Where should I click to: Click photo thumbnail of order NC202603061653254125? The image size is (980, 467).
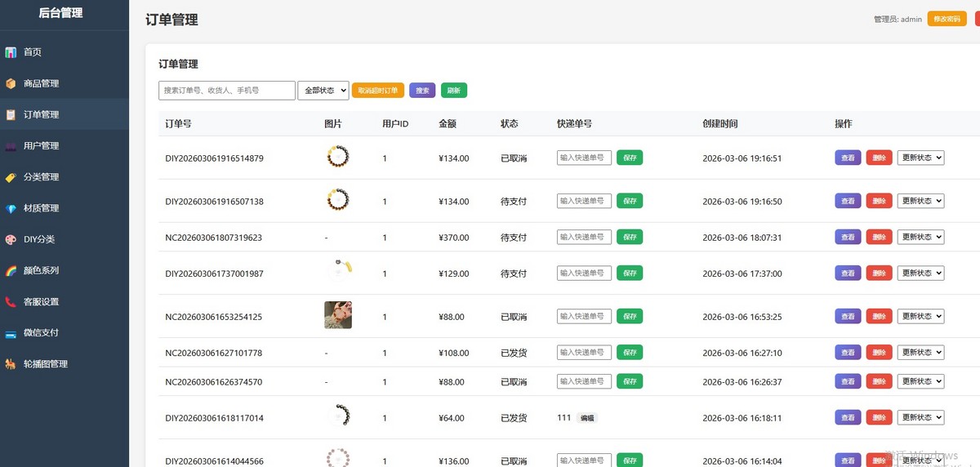coord(338,315)
